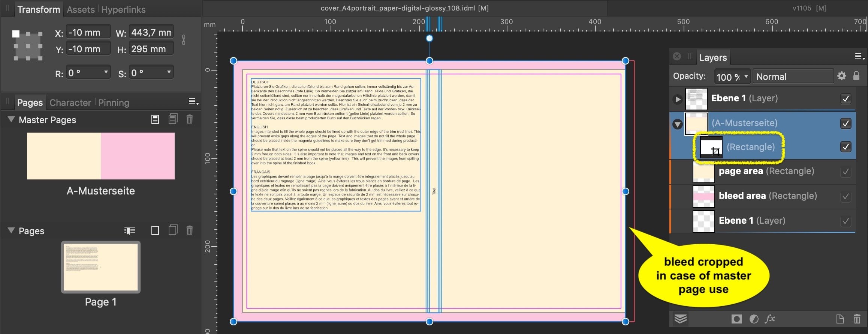Viewport: 868px width, 334px height.
Task: Click the layer effects fx icon
Action: [770, 319]
